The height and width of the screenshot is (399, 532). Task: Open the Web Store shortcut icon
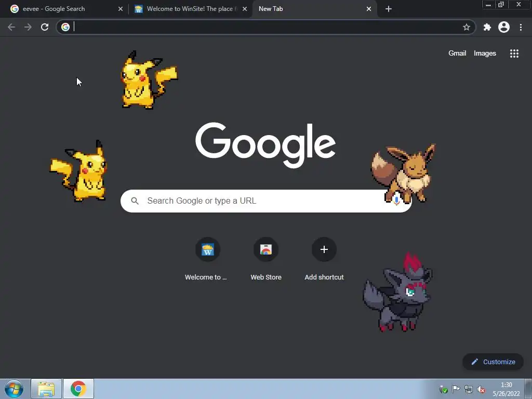click(266, 249)
